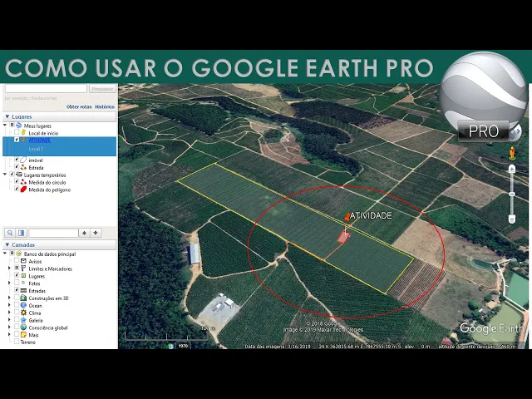Viewport: 532px width, 399px height.
Task: Click the ATIVIDADE placemark pin icon in Lugares tree
Action: [23, 140]
